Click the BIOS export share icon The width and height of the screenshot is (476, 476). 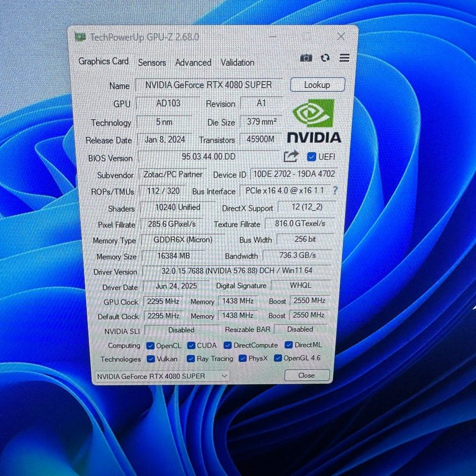(291, 157)
